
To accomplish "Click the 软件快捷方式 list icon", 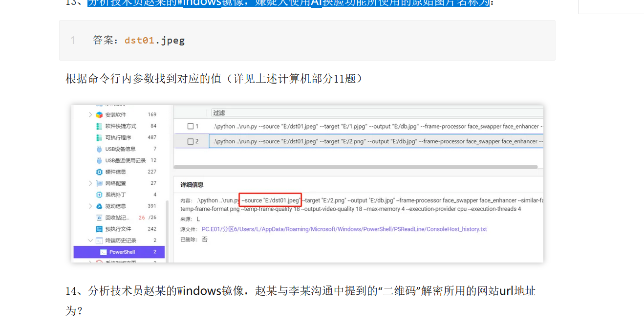I will 99,126.
